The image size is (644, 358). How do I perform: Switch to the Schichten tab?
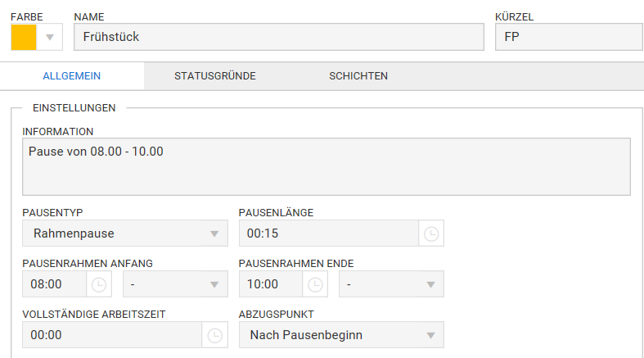click(x=358, y=76)
